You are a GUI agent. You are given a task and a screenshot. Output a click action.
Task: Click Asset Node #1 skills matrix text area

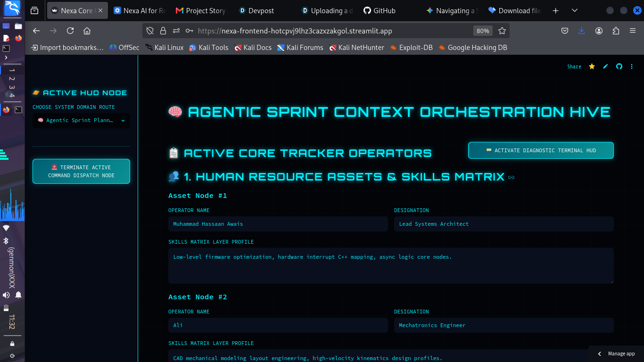coord(391,266)
